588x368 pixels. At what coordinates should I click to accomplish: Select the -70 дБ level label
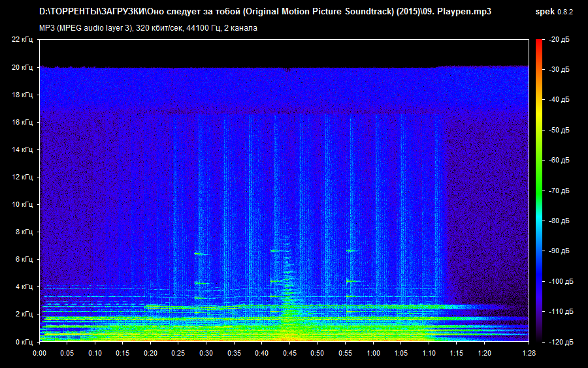[560, 191]
